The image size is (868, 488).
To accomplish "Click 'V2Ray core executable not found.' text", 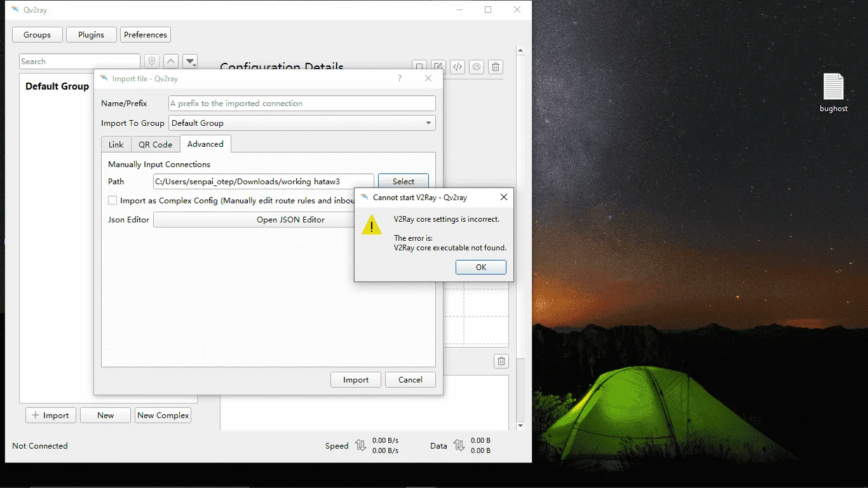I will point(450,248).
